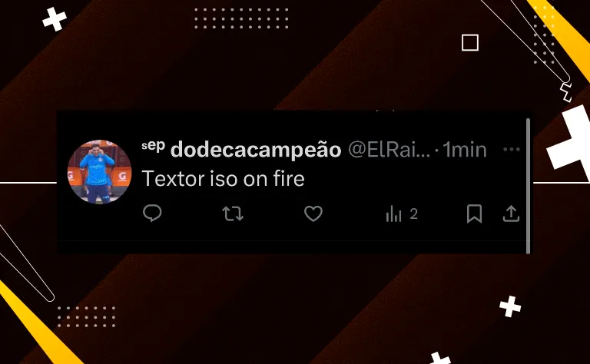Like the tweet with heart icon
Image resolution: width=590 pixels, height=364 pixels.
coord(313,213)
